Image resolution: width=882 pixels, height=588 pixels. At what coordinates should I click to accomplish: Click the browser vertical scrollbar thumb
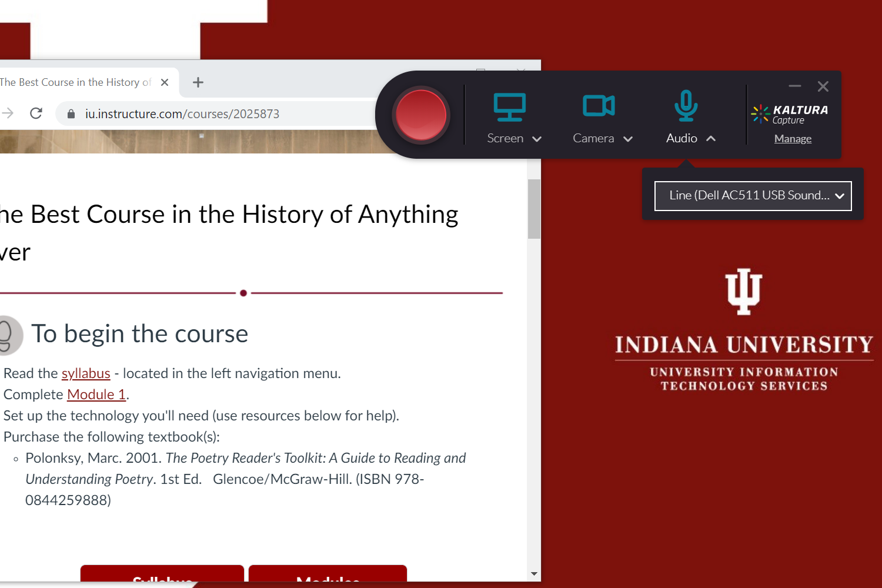[x=534, y=209]
